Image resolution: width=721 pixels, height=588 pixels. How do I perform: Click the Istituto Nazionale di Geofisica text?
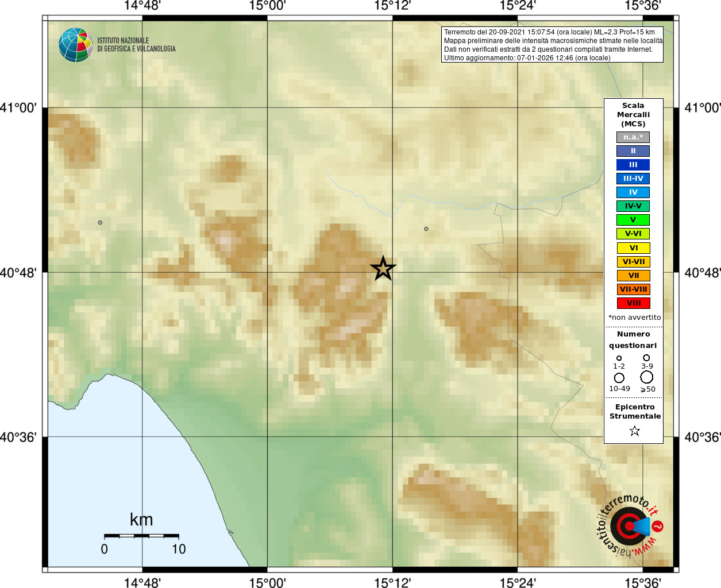coord(136,45)
